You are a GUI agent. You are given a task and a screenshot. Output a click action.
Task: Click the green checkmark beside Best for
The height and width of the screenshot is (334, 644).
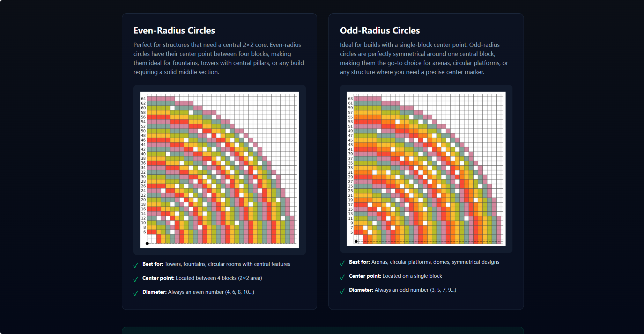pos(135,266)
